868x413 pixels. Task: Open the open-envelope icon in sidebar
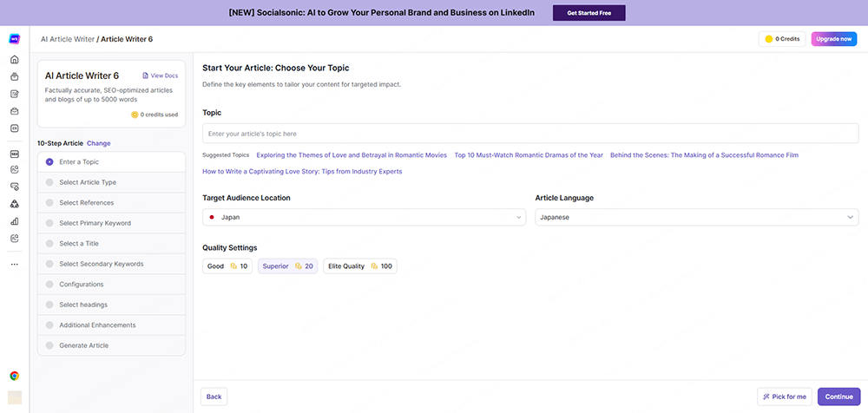point(15,111)
